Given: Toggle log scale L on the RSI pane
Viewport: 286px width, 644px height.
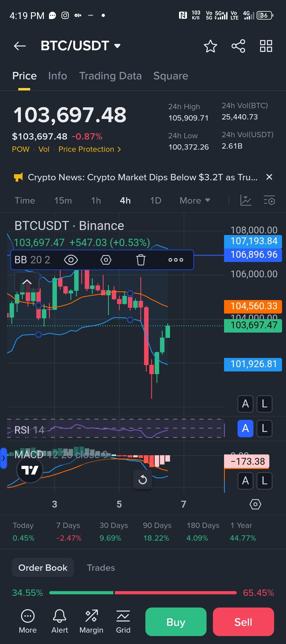Looking at the screenshot, I should pyautogui.click(x=265, y=428).
